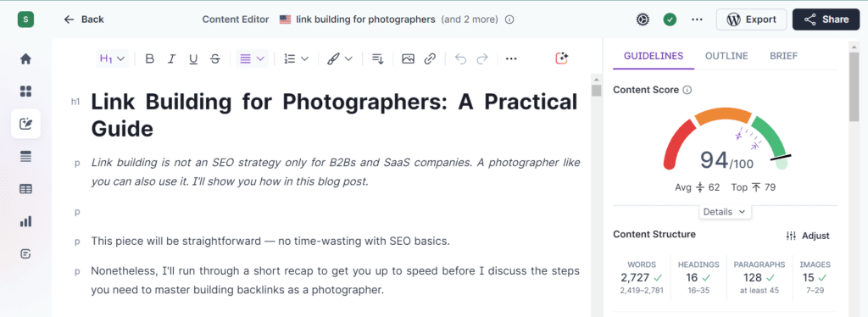Open the note sidebar icon at bottom
Screen dimensions: 868x317
tap(25, 254)
